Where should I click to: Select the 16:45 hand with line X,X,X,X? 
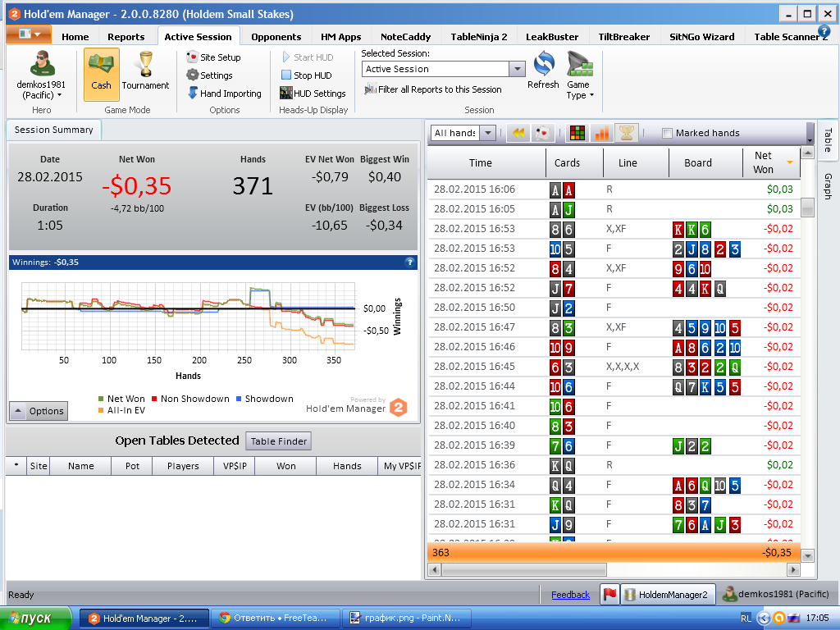(614, 367)
